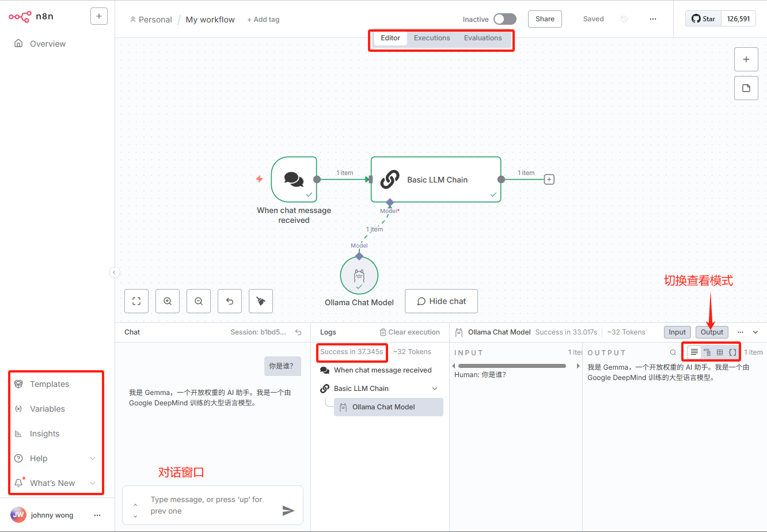The image size is (767, 532).
Task: Toggle the Input panel button
Action: tap(677, 332)
